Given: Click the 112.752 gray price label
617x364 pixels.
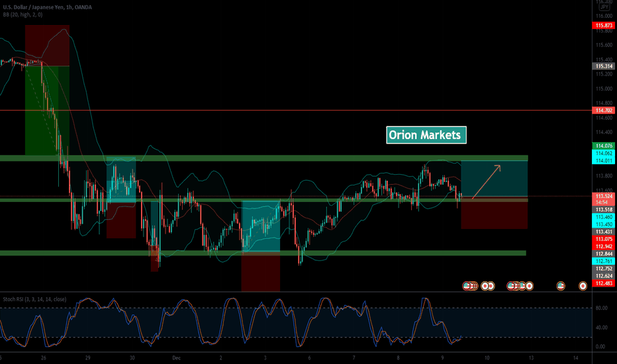Looking at the screenshot, I should (604, 269).
